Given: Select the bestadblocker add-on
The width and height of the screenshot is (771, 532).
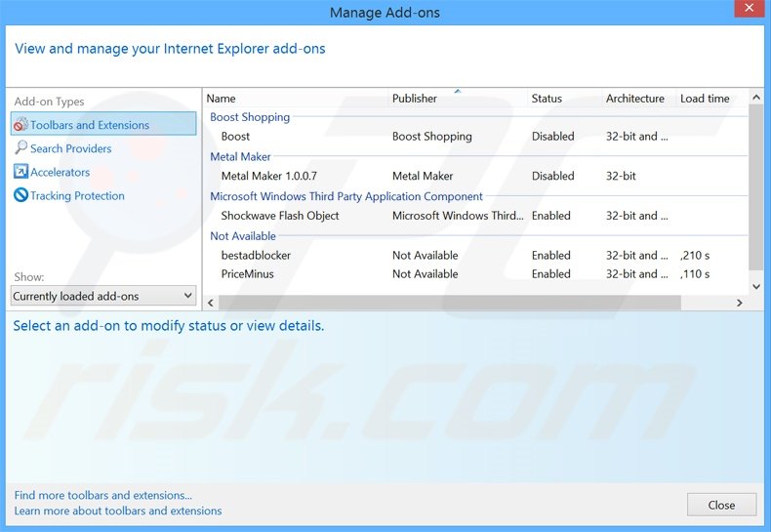Looking at the screenshot, I should [x=476, y=255].
